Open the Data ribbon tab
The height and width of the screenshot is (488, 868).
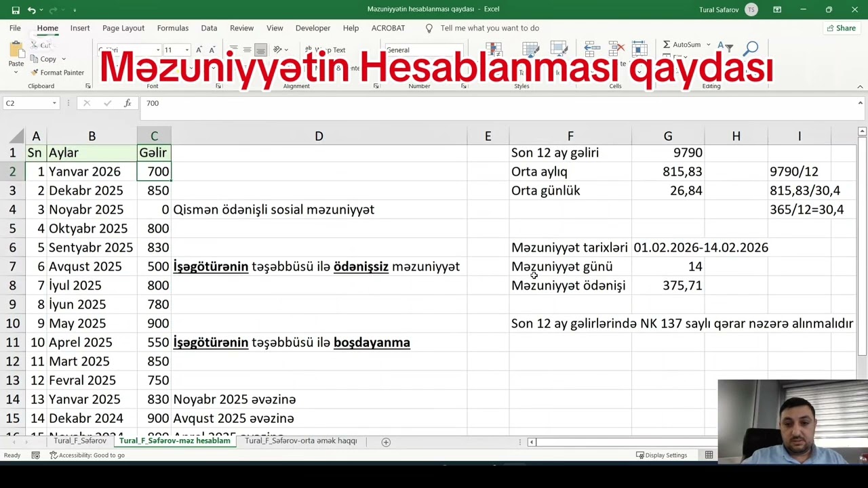209,28
